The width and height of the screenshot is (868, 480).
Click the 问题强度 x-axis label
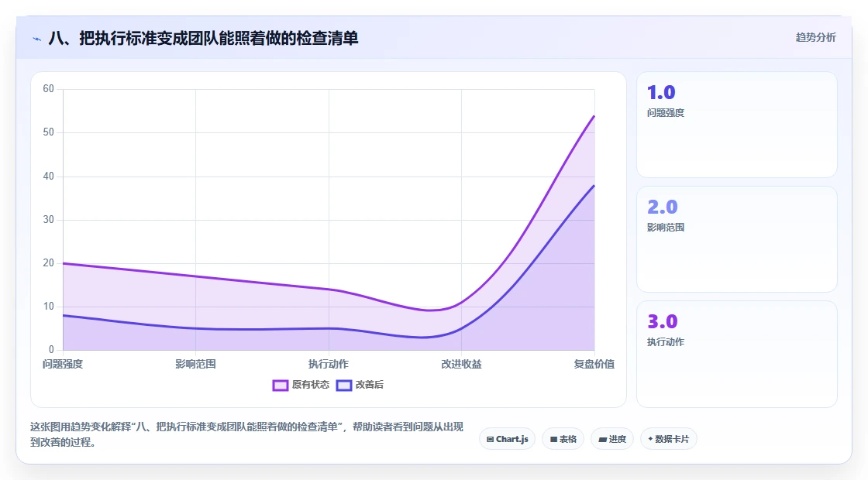63,364
